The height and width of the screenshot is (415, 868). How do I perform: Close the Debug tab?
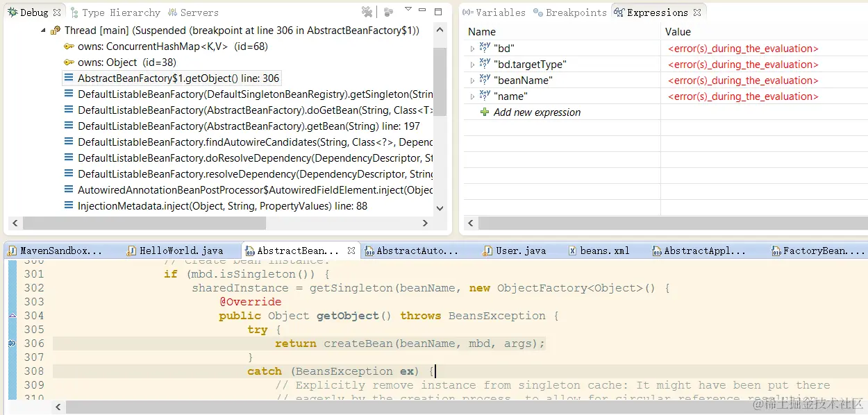click(57, 12)
